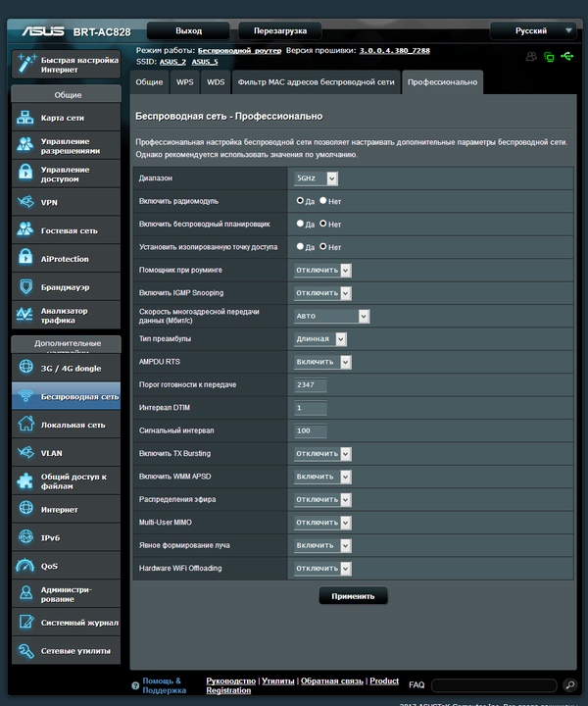The width and height of the screenshot is (588, 706).
Task: Open the Беспроводной роутер mode link
Action: (x=239, y=50)
